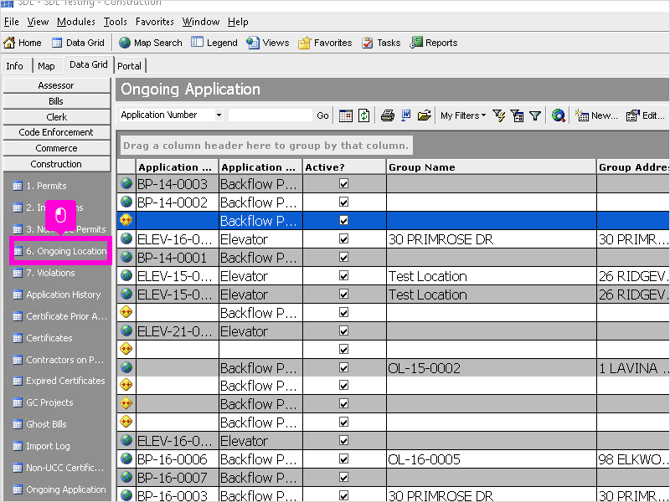The image size is (670, 502).
Task: Click the plain funnel filter icon
Action: click(x=535, y=115)
